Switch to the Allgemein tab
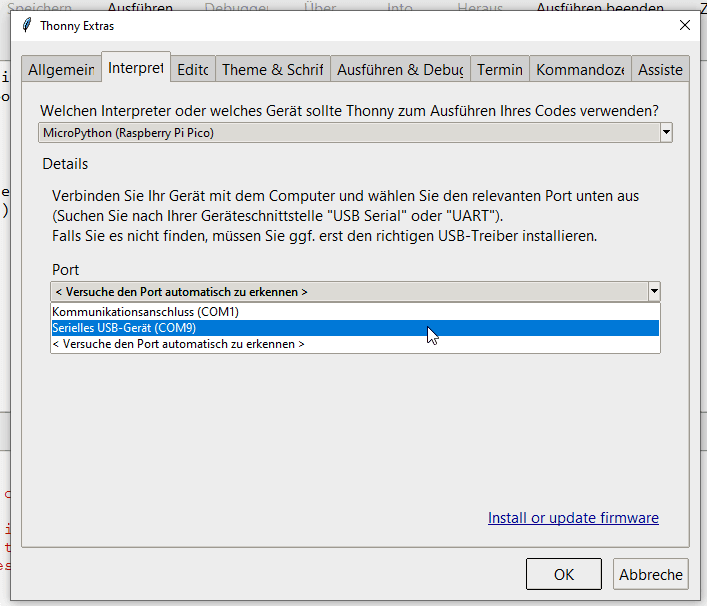The height and width of the screenshot is (606, 707). (61, 70)
